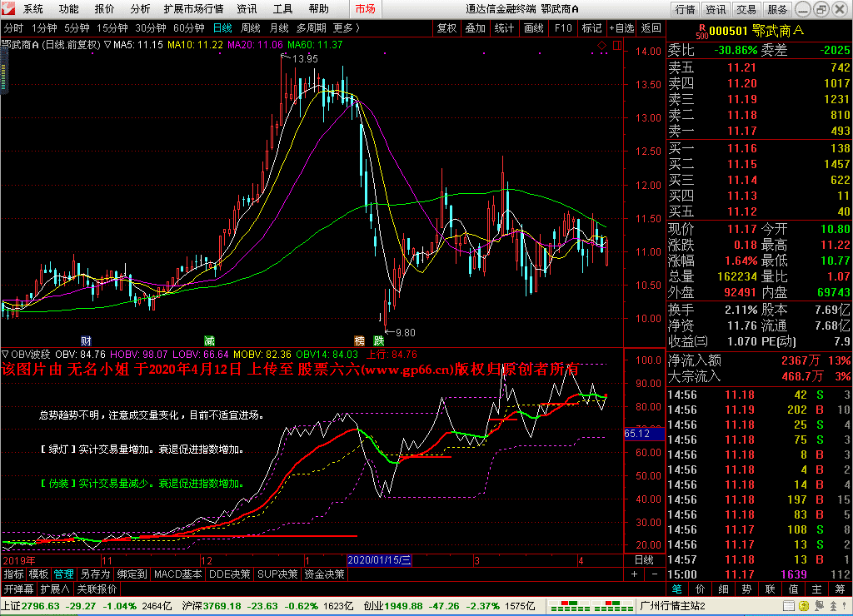Open the 分析 menu
The width and height of the screenshot is (853, 616).
[140, 9]
